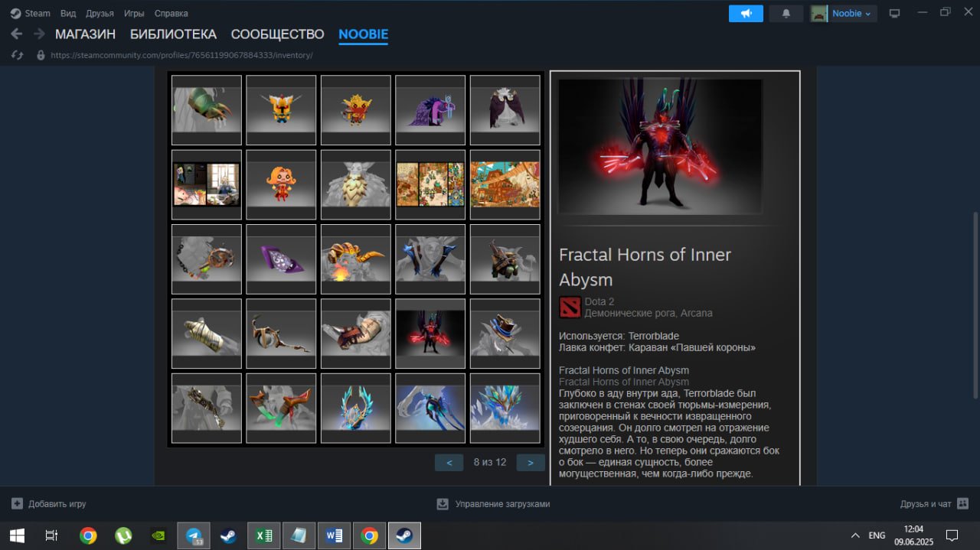Viewport: 980px width, 550px height.
Task: Click the Steam logo in the title bar
Action: 16,13
